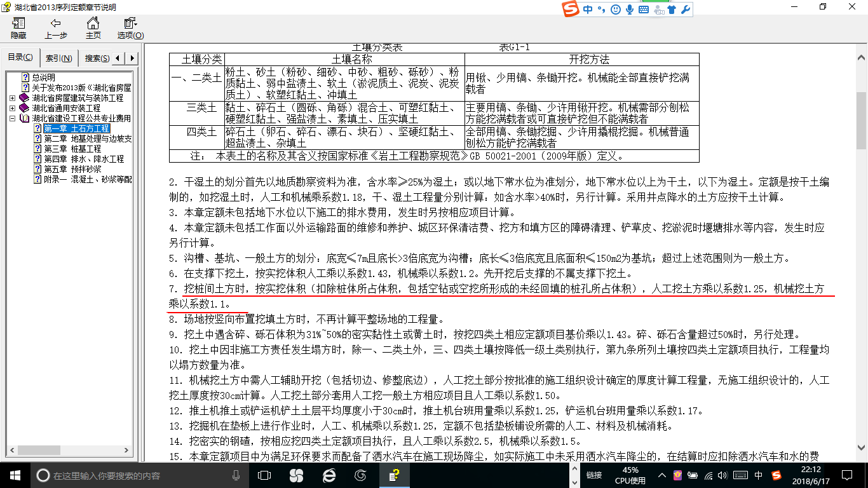Go back with the 上一步 button
This screenshot has width=868, height=488.
56,29
